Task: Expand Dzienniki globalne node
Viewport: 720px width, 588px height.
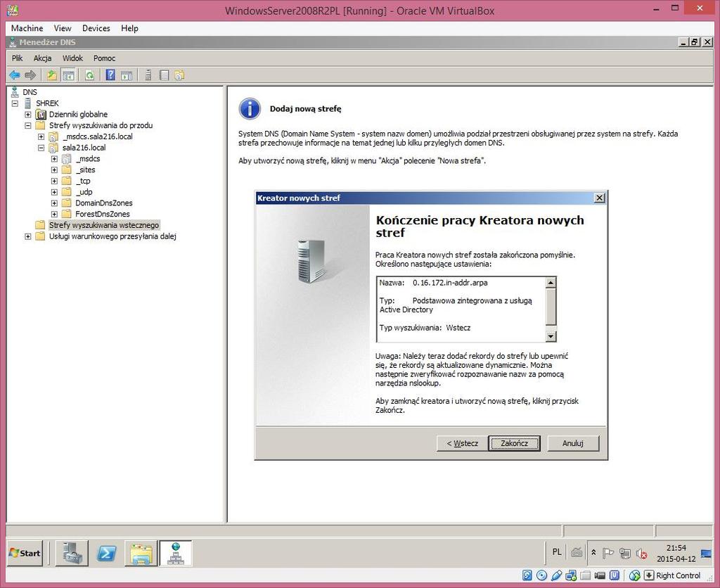Action: (x=28, y=114)
